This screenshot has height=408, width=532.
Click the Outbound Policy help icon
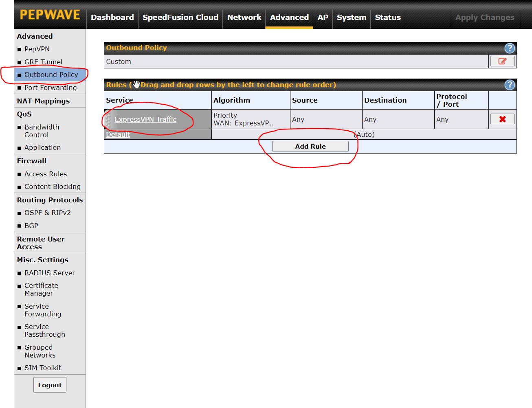pos(510,48)
